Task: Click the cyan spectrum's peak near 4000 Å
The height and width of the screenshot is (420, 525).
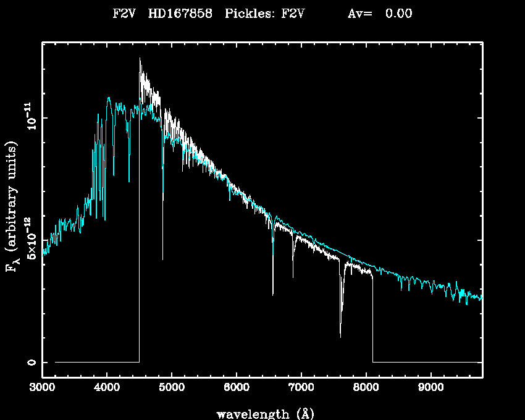Action: (x=109, y=98)
